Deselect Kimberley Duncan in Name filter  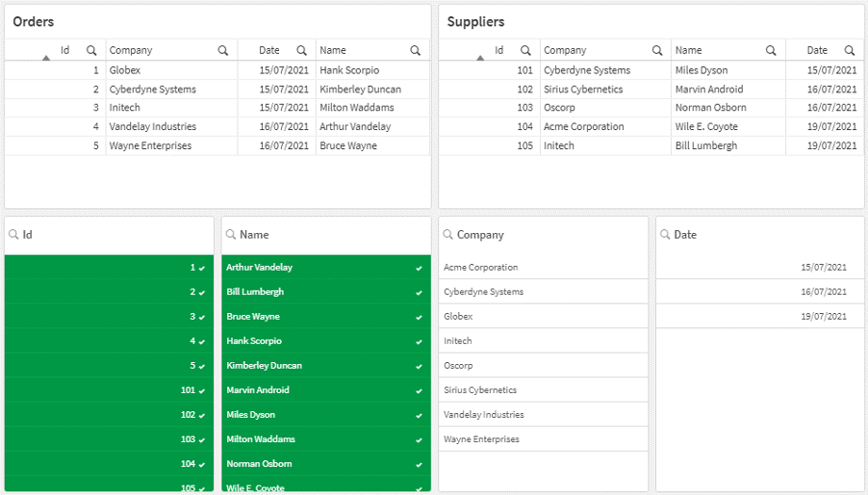(326, 365)
